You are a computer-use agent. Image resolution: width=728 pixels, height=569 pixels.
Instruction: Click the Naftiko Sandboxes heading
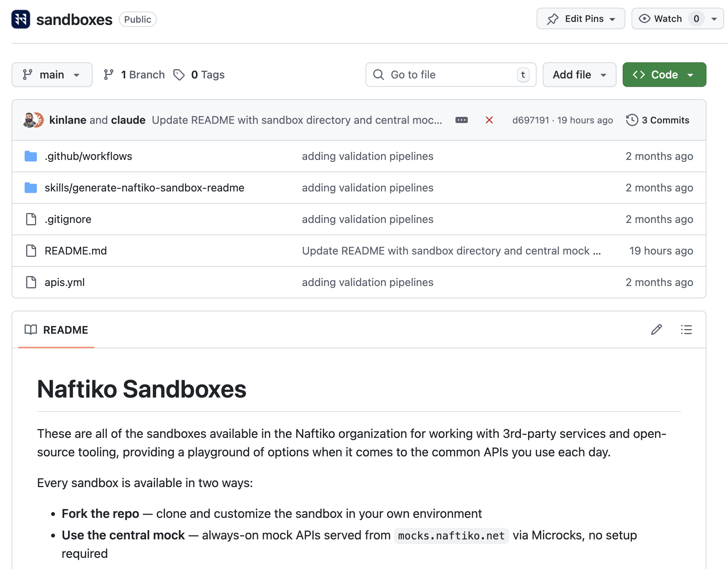[x=141, y=389]
